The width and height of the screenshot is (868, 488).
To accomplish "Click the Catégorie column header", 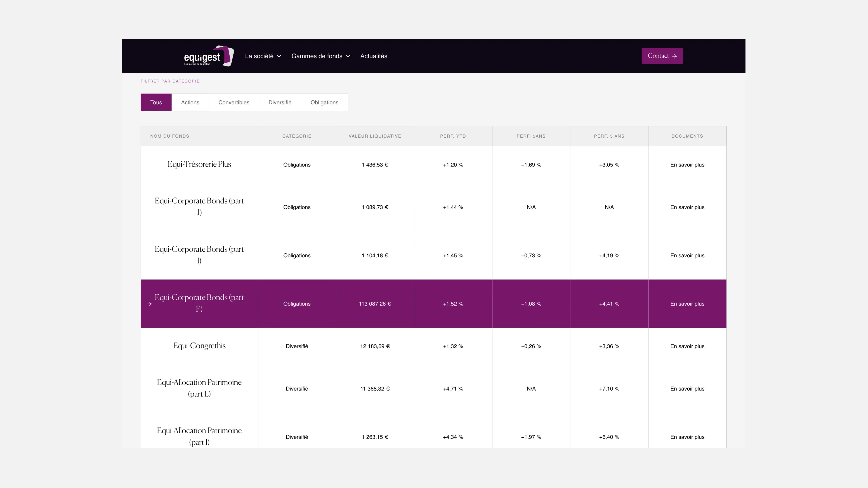I will [x=297, y=136].
